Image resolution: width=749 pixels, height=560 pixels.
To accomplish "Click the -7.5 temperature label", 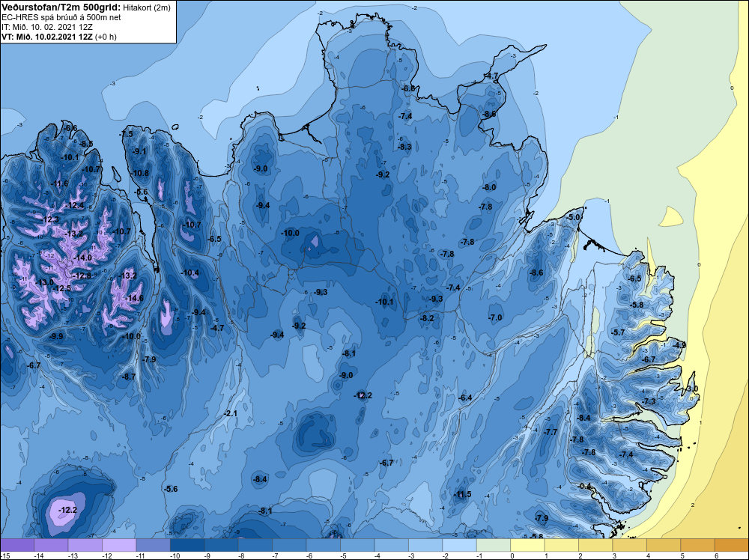I will tap(126, 134).
